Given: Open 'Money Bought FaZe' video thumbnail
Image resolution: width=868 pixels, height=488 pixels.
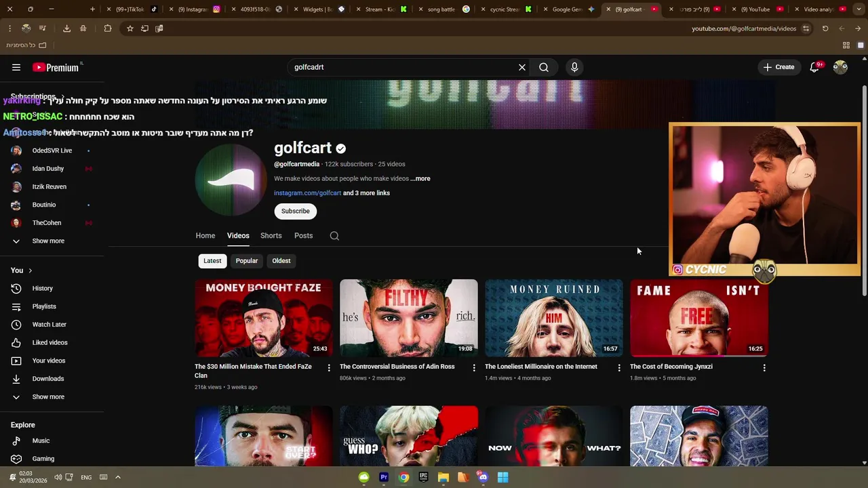Looking at the screenshot, I should (x=264, y=318).
